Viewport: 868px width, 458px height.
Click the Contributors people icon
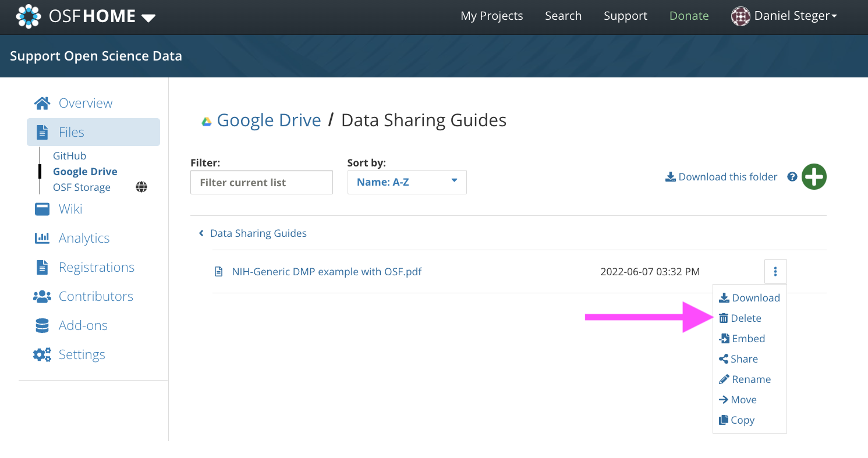pyautogui.click(x=42, y=296)
